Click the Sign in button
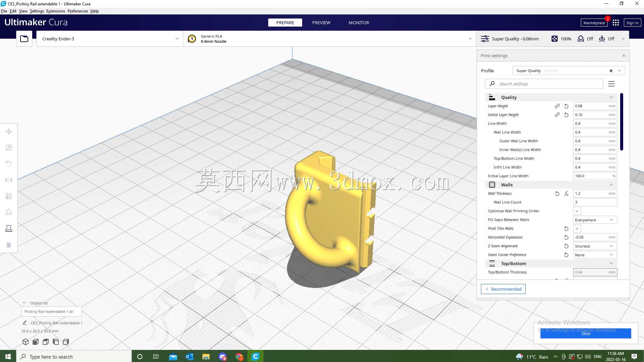Viewport: 644px width, 362px height. [x=632, y=23]
